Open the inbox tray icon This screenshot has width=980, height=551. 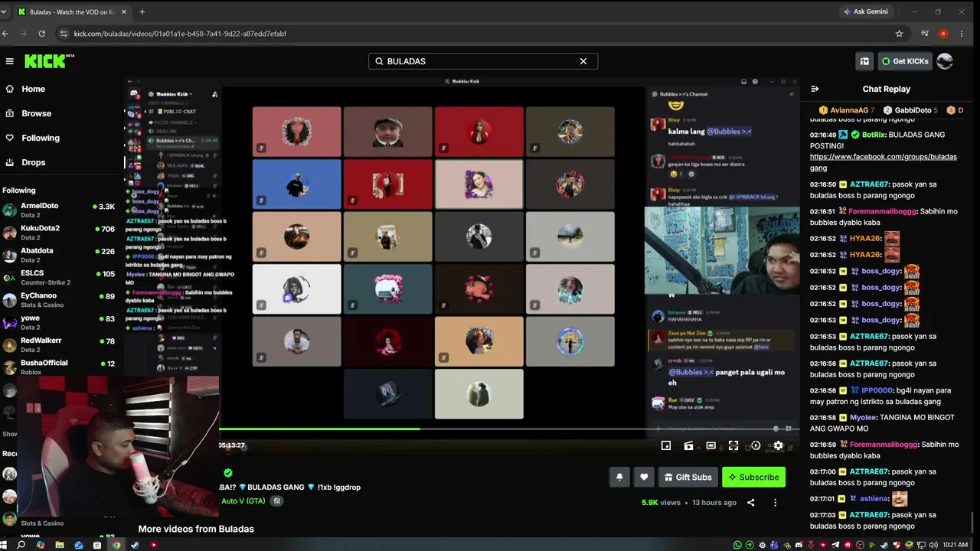(x=864, y=61)
